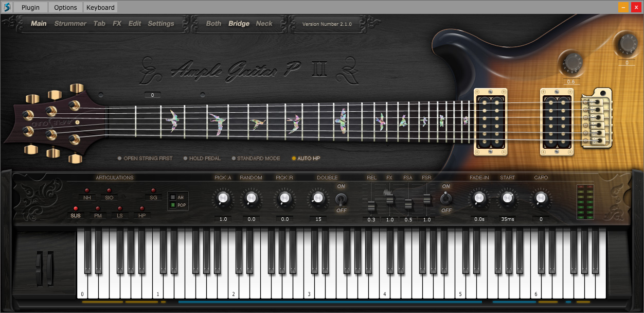644x313 pixels.
Task: Select Both pickups
Action: 213,24
